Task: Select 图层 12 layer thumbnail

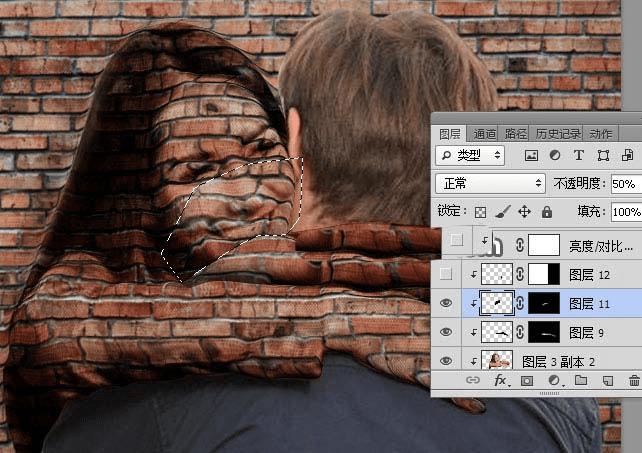Action: [497, 274]
